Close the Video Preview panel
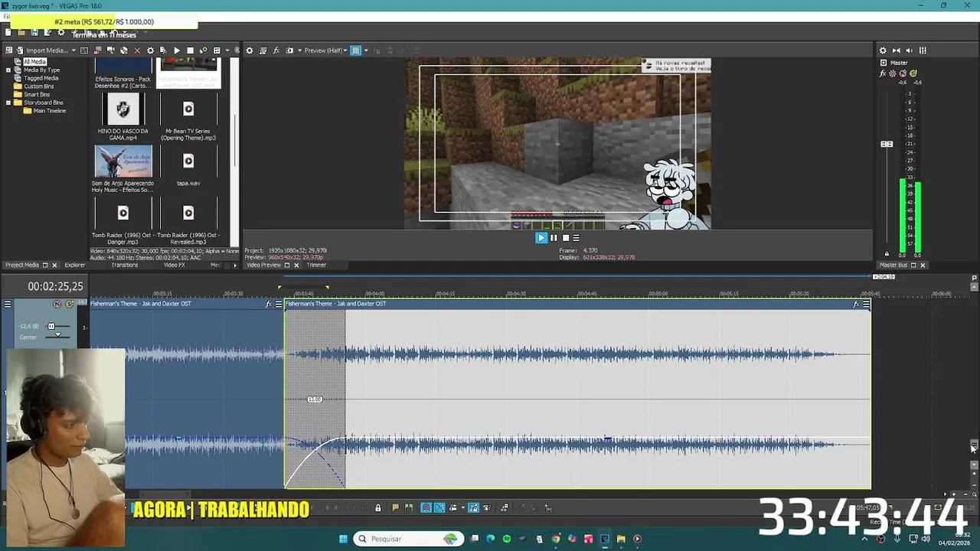The height and width of the screenshot is (551, 980). click(x=296, y=265)
